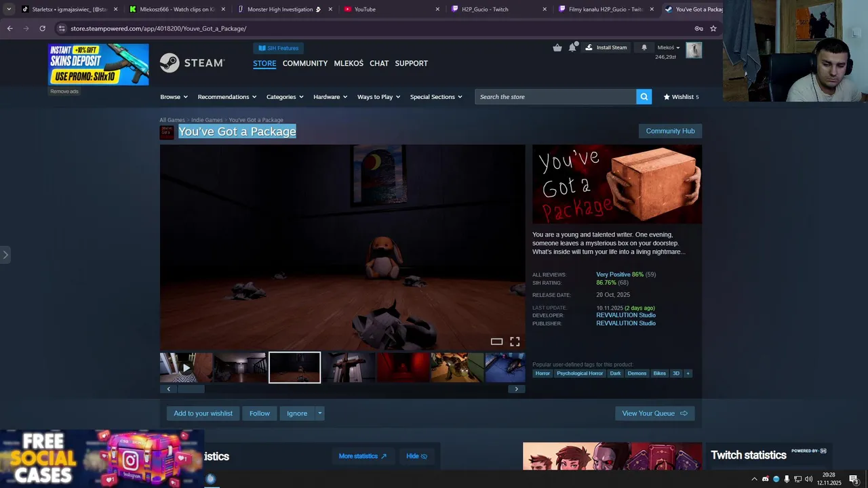The image size is (868, 488).
Task: Play the trailer video thumbnail
Action: click(186, 367)
